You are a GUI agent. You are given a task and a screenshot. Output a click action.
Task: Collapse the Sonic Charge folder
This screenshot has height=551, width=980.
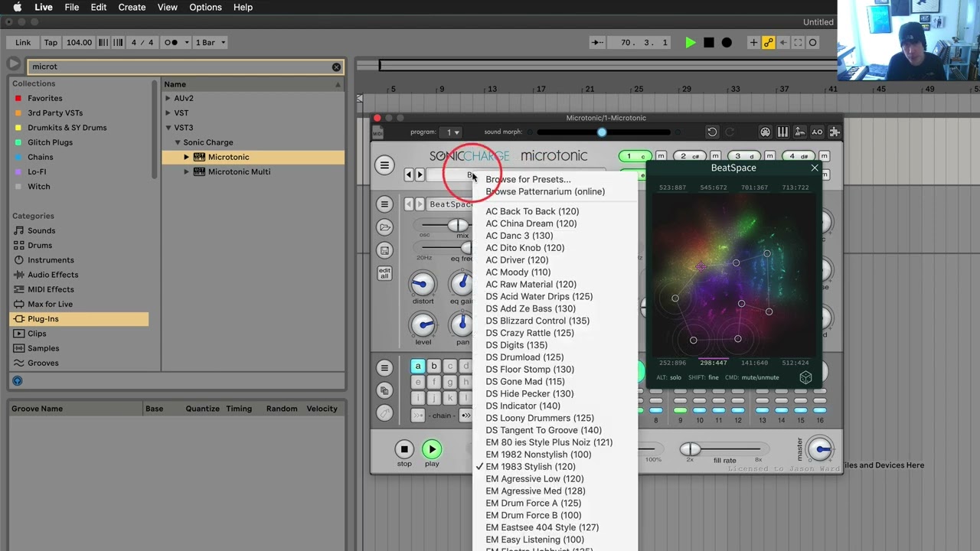178,142
